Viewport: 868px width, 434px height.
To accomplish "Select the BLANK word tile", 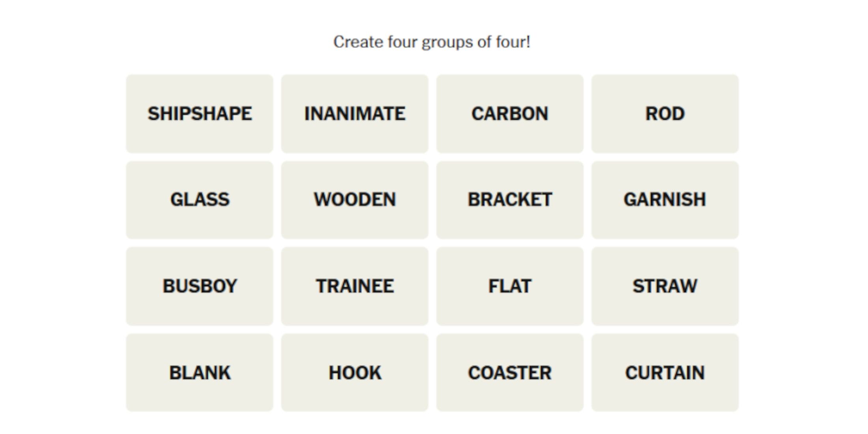I will coord(200,373).
